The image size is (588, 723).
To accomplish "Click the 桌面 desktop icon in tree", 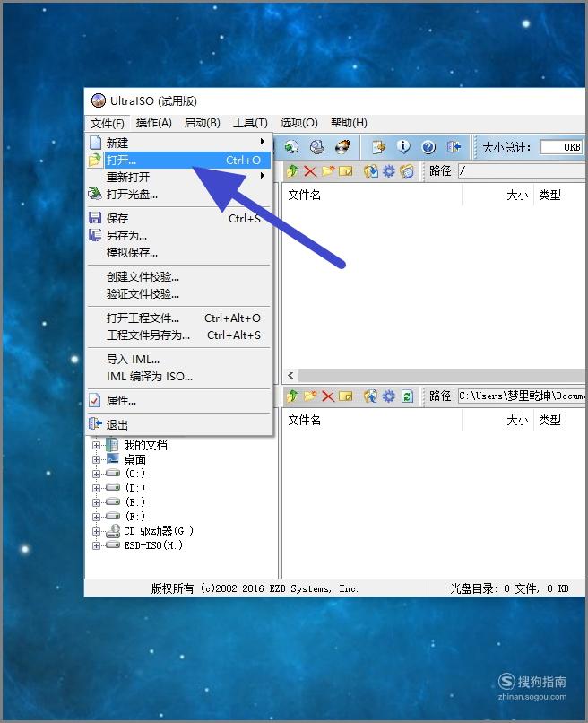I will tap(113, 459).
